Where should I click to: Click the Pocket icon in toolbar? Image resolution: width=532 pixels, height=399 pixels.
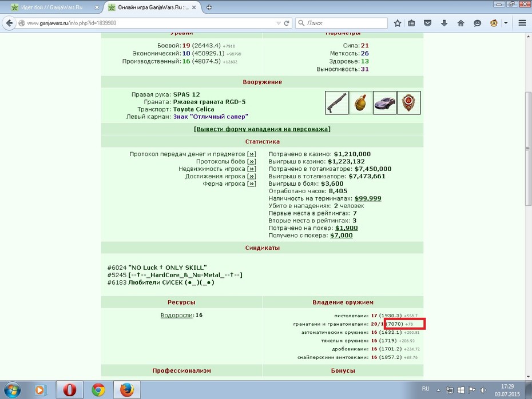click(428, 23)
